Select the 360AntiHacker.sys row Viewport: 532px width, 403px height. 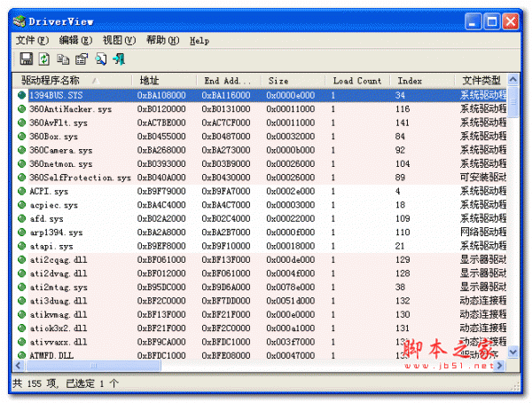[x=260, y=108]
